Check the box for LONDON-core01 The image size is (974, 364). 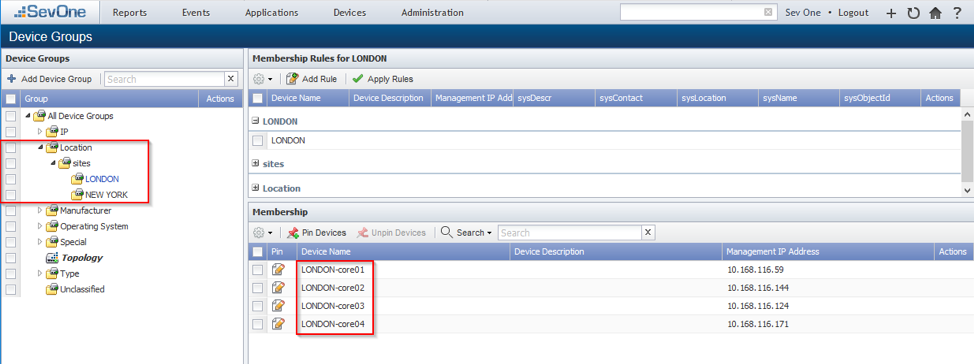point(258,270)
